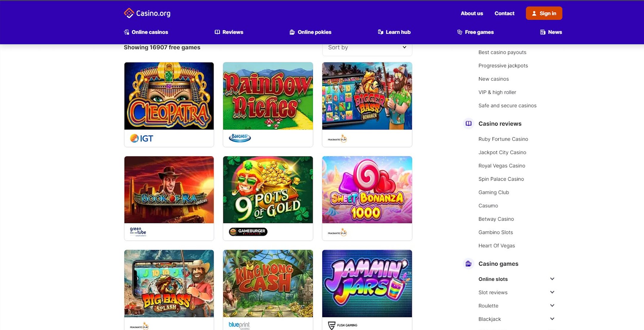Click the Online casinos nav icon
Image resolution: width=644 pixels, height=330 pixels.
click(x=126, y=32)
